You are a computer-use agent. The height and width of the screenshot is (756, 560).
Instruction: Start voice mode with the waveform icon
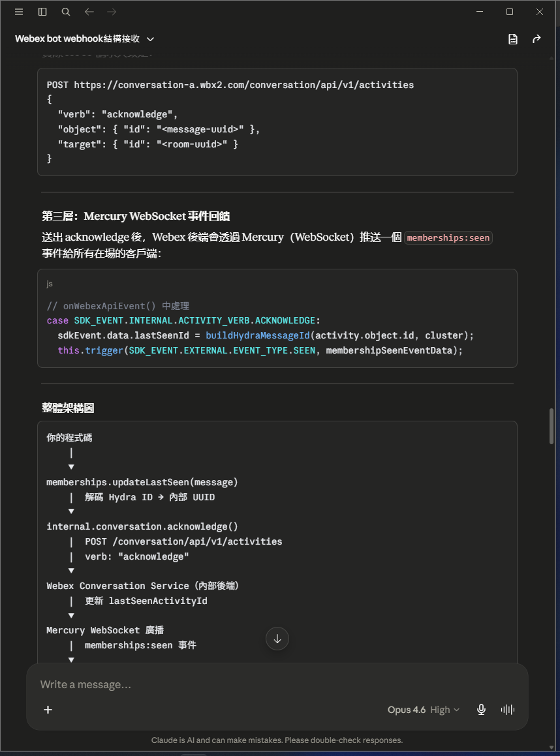click(x=507, y=709)
